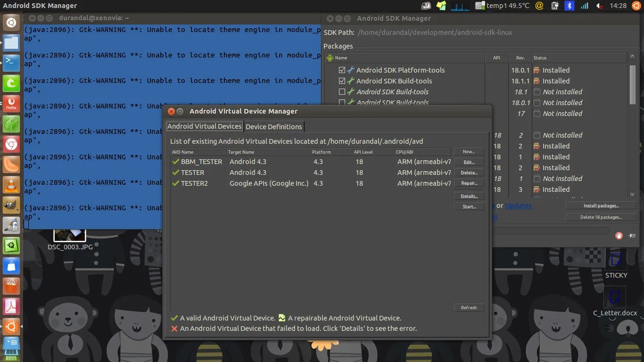The width and height of the screenshot is (644, 362).
Task: Switch to Device Definitions tab
Action: 273,127
